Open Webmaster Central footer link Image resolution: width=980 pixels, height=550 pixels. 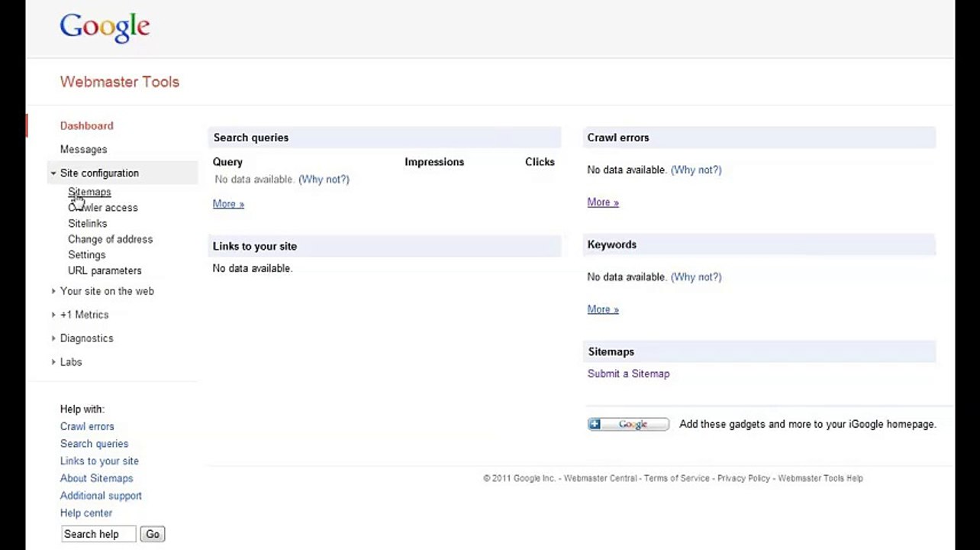click(x=600, y=478)
